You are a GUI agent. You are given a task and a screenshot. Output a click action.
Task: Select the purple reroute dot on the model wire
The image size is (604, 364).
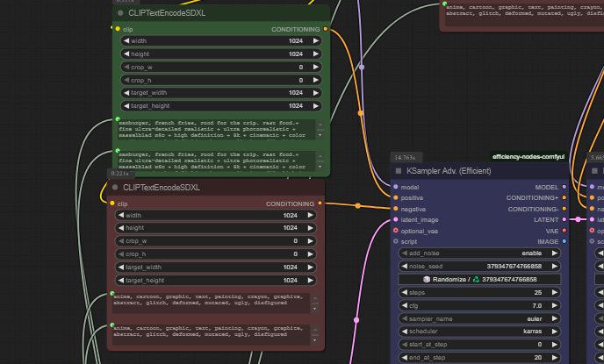pyautogui.click(x=362, y=67)
